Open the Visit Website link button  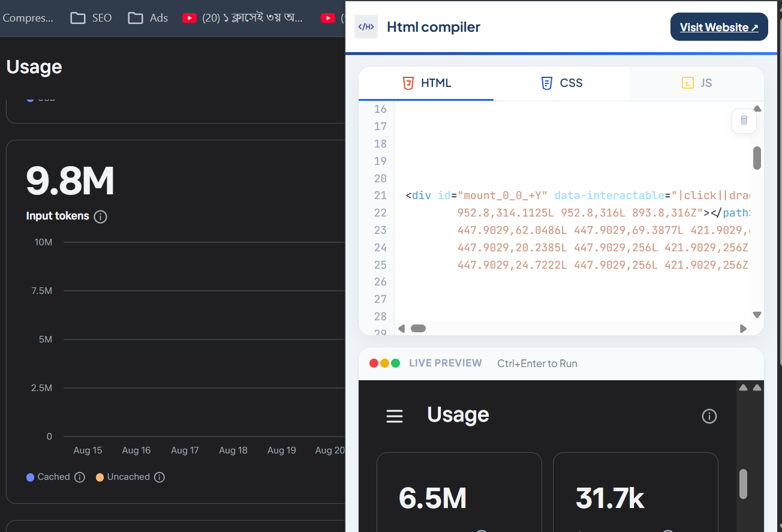point(719,27)
